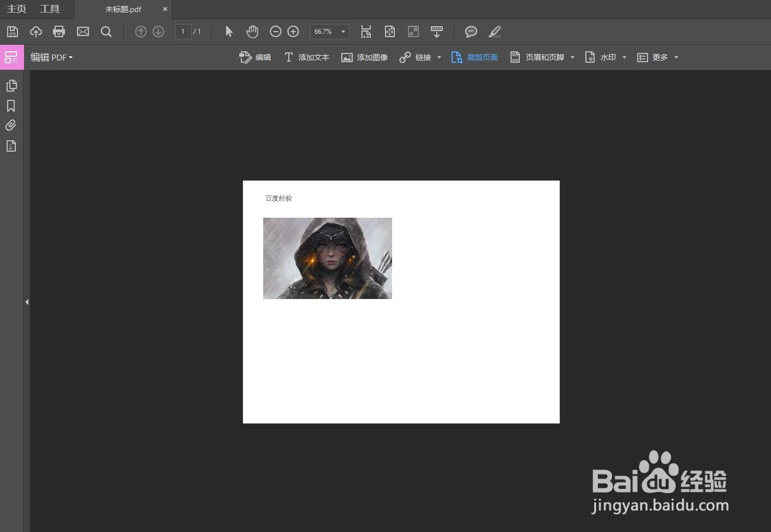Select the hooded girl image on page

click(x=328, y=258)
